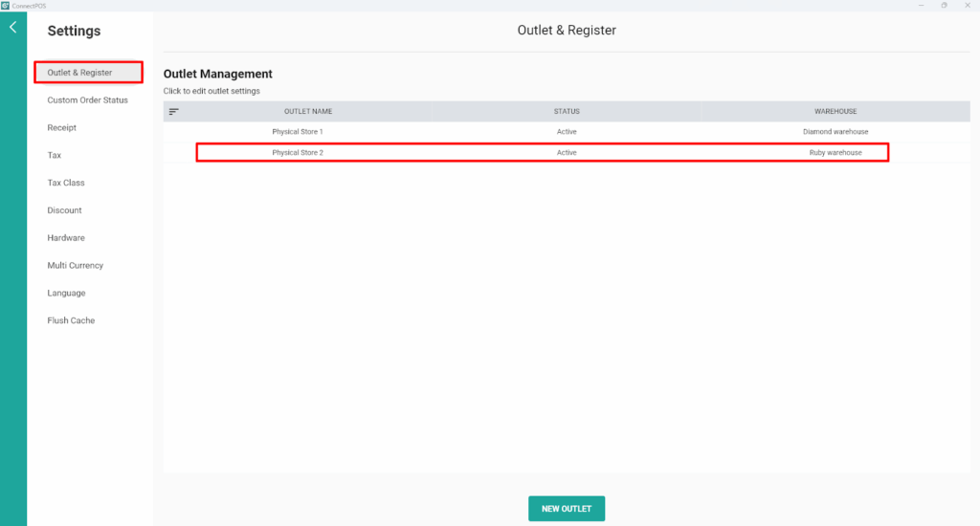Sort by the Outlet Name column header

308,112
